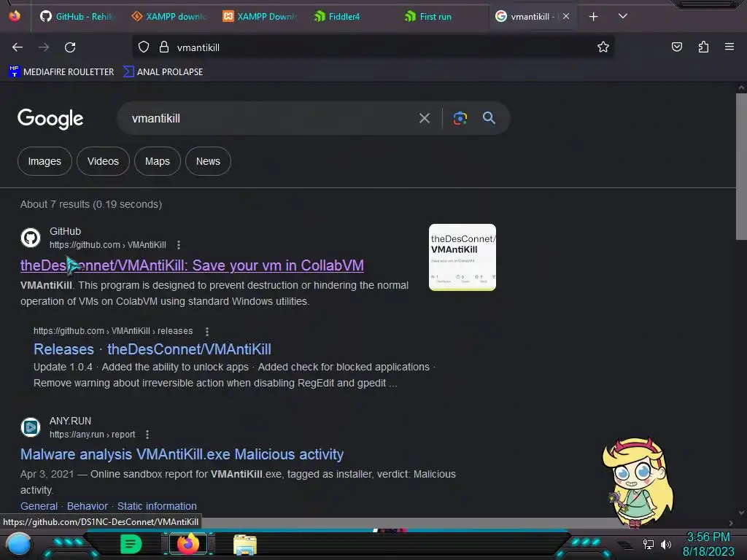The height and width of the screenshot is (560, 747).
Task: Click the padlock site info icon
Action: pos(164,47)
